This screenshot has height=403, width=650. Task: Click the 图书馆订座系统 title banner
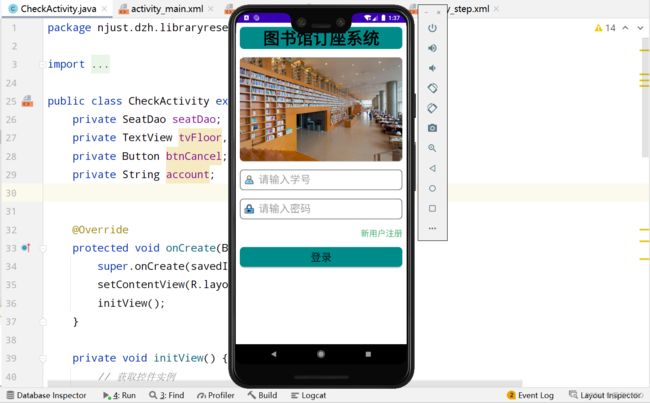pyautogui.click(x=321, y=38)
